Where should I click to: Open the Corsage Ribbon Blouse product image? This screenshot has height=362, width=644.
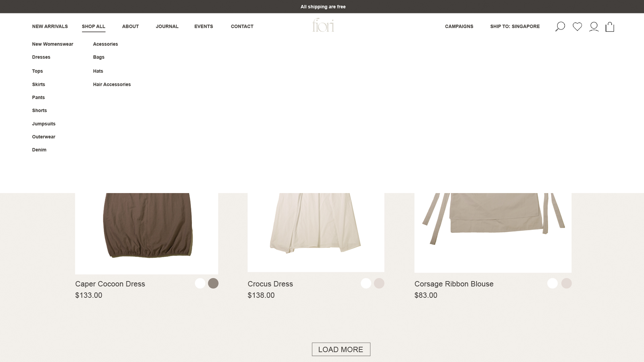493,233
